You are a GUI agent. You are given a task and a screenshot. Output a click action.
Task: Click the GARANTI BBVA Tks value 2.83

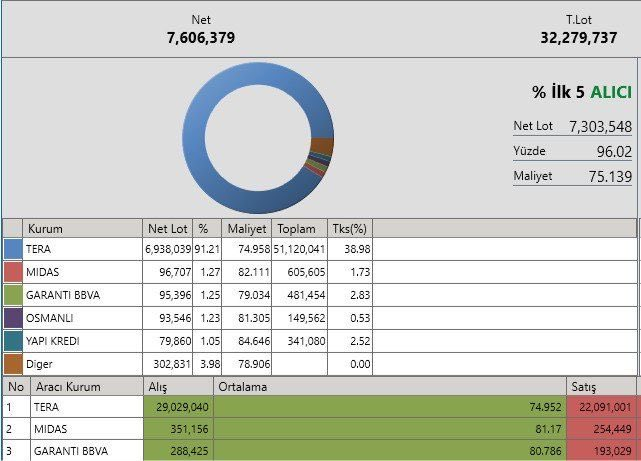click(360, 295)
